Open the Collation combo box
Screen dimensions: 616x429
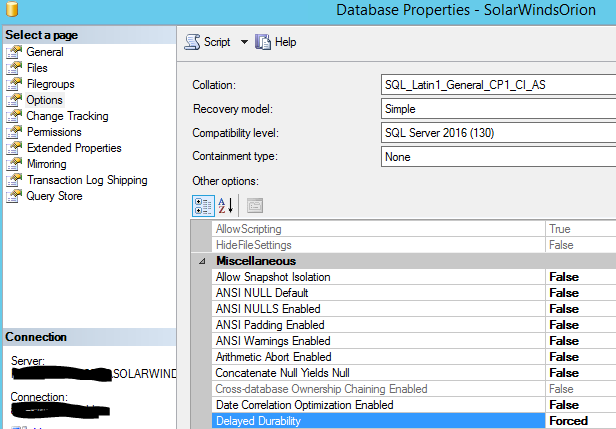pyautogui.click(x=498, y=85)
